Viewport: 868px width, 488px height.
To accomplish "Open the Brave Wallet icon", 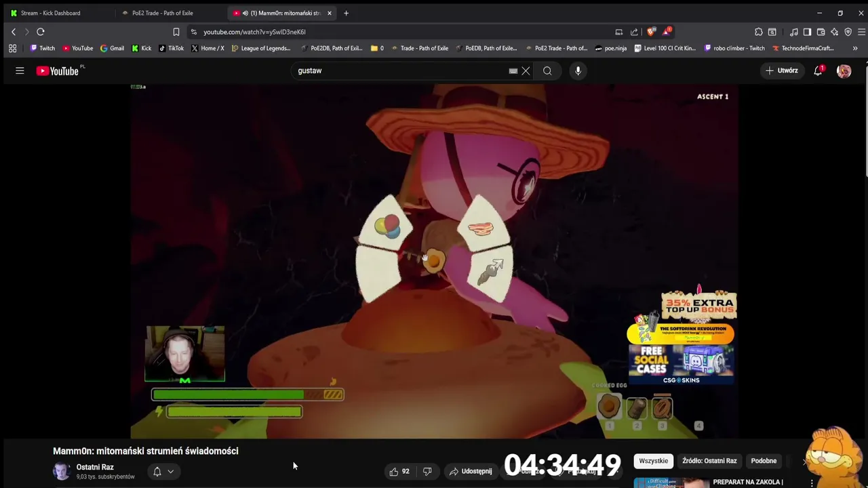I will [x=821, y=32].
